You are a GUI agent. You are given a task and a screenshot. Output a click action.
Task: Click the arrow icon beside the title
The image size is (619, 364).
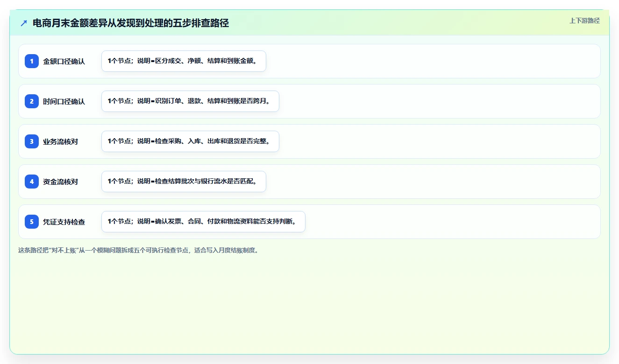tap(24, 23)
